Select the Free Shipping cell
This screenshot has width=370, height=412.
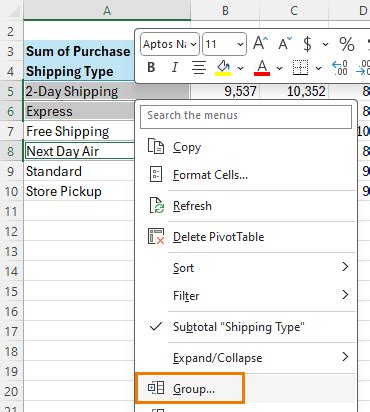[x=79, y=131]
